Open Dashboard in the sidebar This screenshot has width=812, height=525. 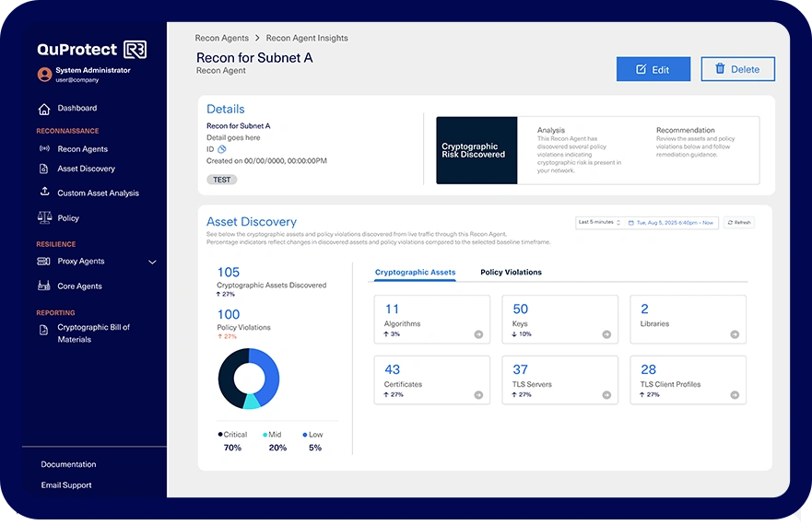[77, 108]
